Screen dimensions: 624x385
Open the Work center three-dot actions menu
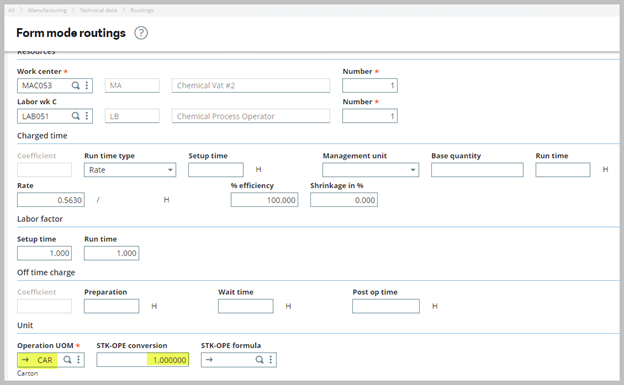(x=87, y=85)
